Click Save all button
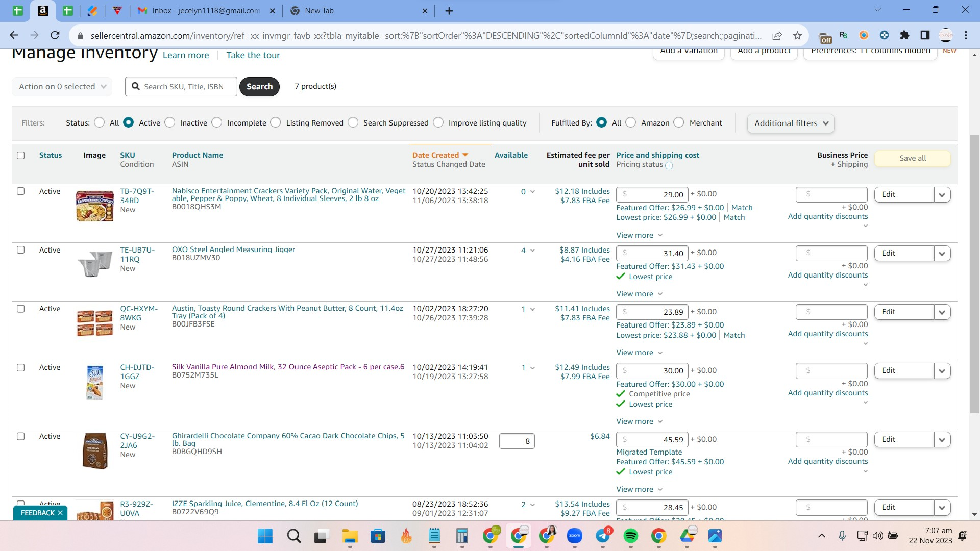Screen dimensions: 980x551 point(912,158)
